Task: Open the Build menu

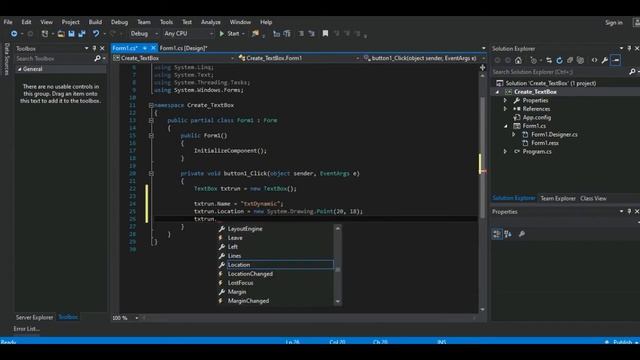Action: 95,22
